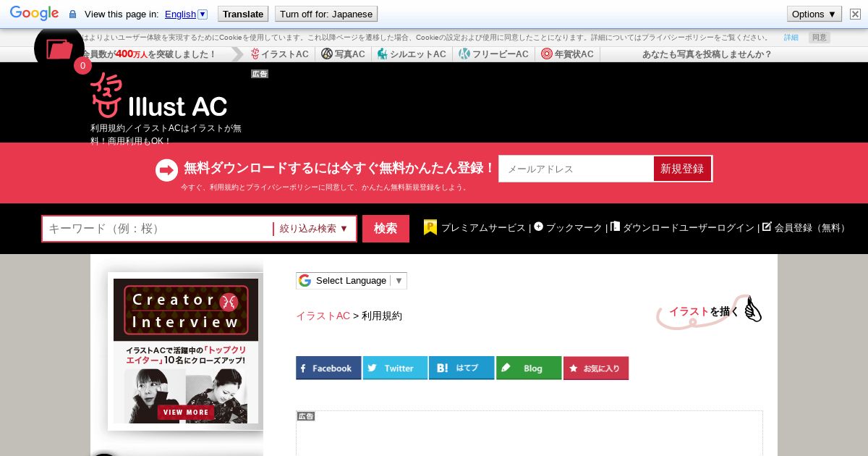Open the translate bar Options dropdown
868x456 pixels.
point(814,14)
